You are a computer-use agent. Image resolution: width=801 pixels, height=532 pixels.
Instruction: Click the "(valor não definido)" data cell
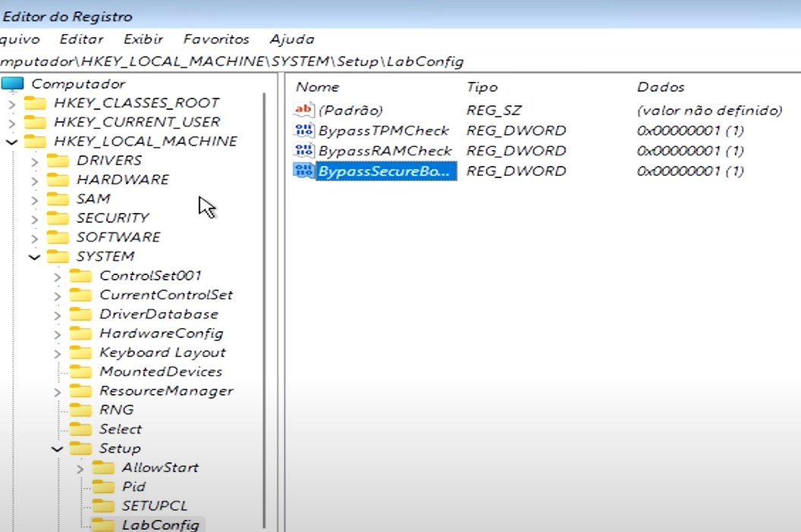click(709, 110)
